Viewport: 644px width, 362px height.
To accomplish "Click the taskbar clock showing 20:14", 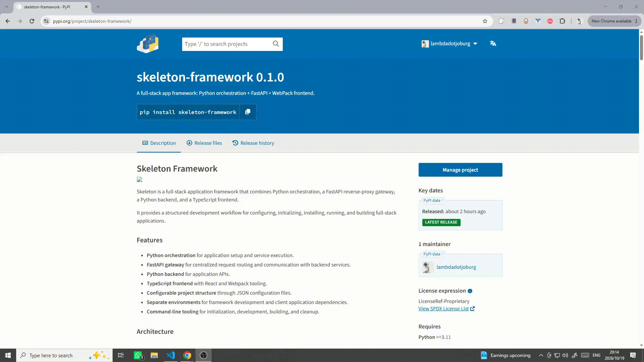I will [614, 355].
